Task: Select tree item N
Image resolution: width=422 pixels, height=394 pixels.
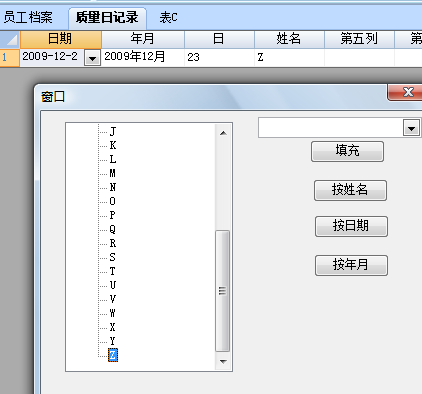Action: (x=113, y=187)
